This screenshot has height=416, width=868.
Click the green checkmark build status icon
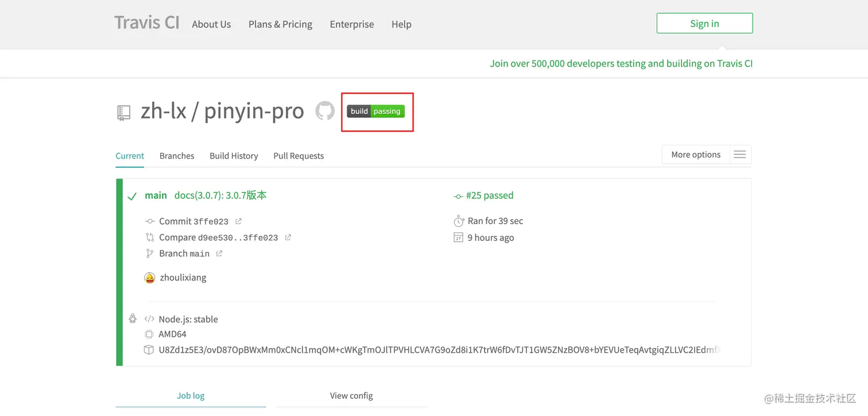click(132, 197)
